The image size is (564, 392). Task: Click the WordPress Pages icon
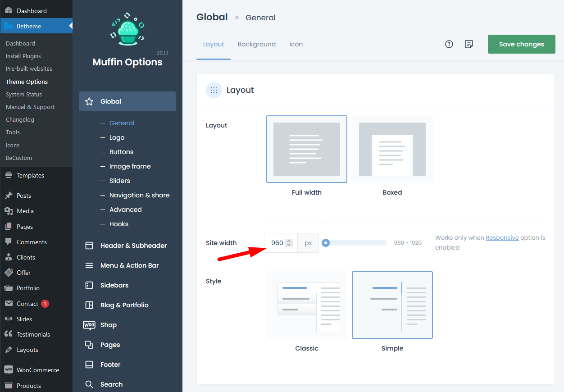[9, 227]
